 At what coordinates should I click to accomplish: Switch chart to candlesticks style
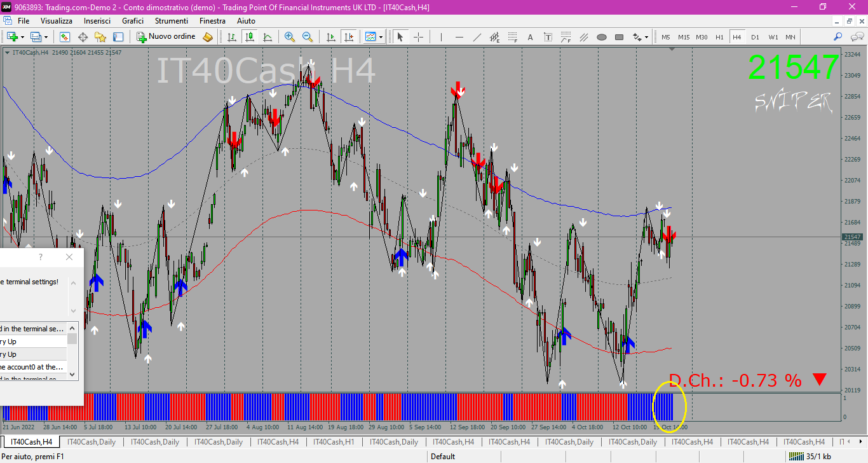250,37
